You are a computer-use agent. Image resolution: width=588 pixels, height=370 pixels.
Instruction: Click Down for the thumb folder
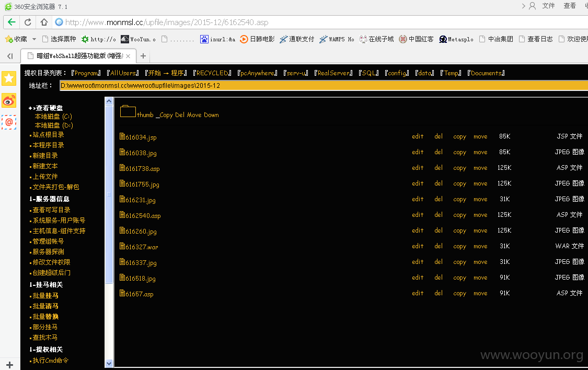click(x=211, y=115)
